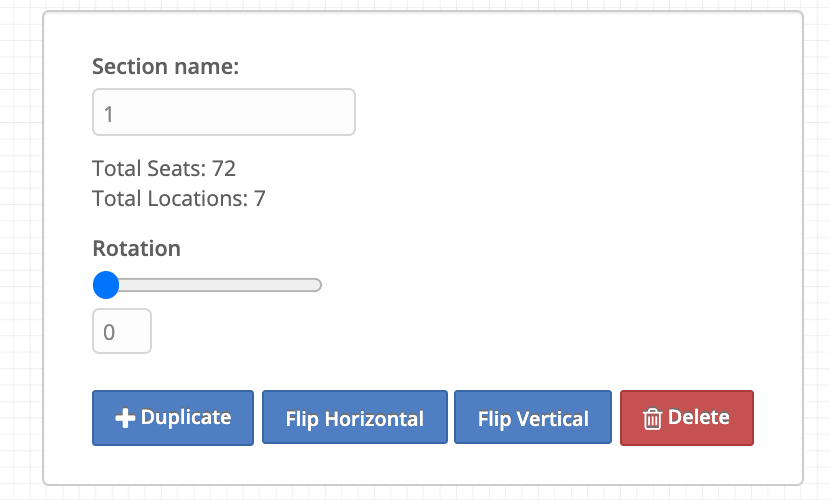Click the trash can icon on Delete
The height and width of the screenshot is (500, 830).
click(652, 419)
